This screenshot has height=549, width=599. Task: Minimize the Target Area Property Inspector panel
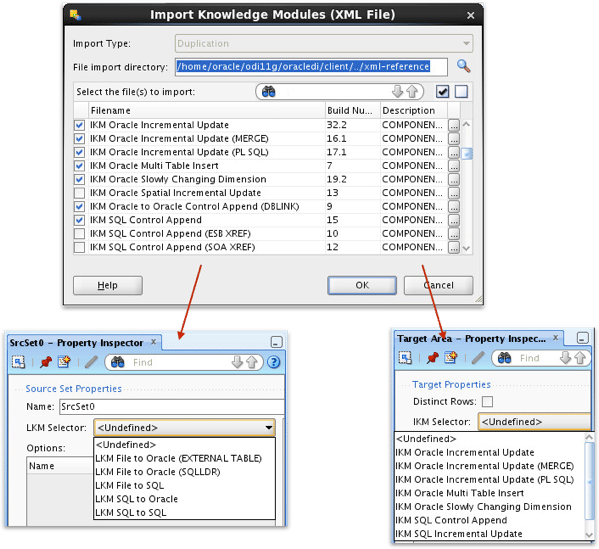[583, 337]
